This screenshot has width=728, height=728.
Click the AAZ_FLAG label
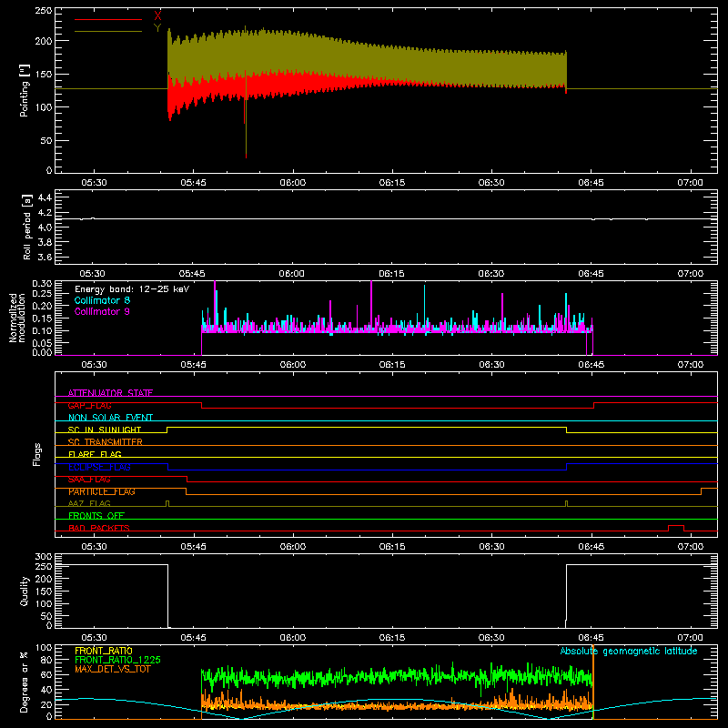coord(89,503)
